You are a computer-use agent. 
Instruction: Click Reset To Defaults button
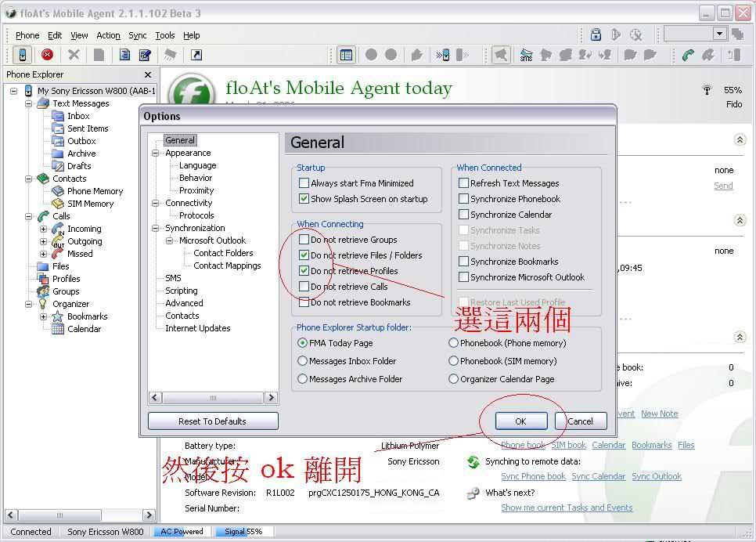(x=213, y=421)
